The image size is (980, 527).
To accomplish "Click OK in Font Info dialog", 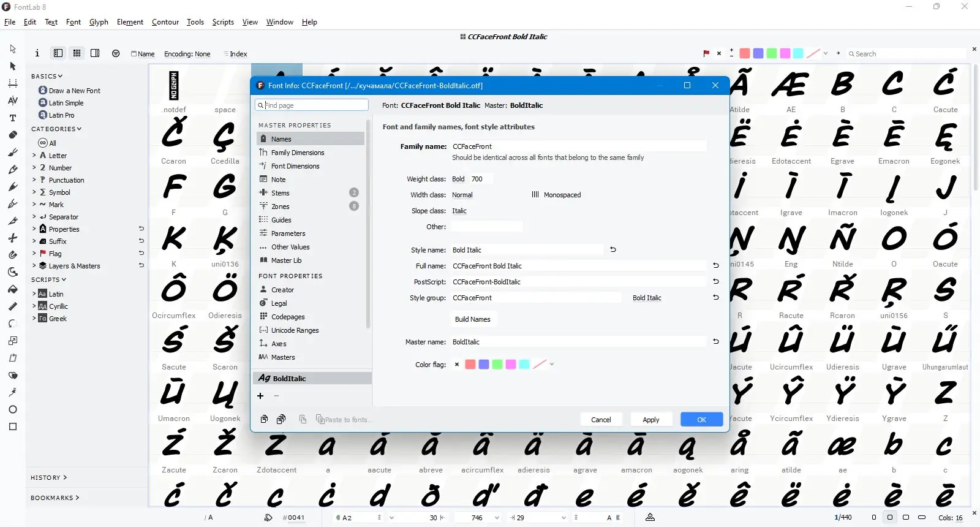I will click(702, 420).
